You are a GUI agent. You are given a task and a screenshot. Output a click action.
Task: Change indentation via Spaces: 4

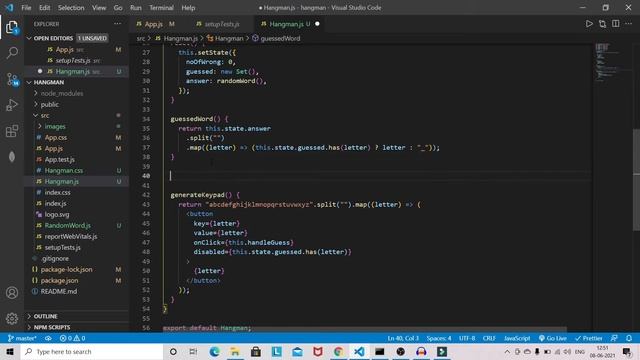439,338
